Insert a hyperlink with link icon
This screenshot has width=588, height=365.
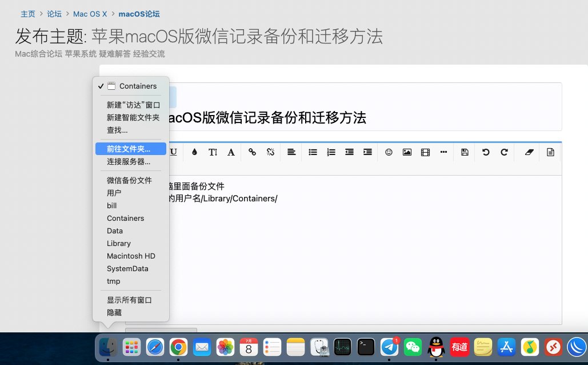252,152
